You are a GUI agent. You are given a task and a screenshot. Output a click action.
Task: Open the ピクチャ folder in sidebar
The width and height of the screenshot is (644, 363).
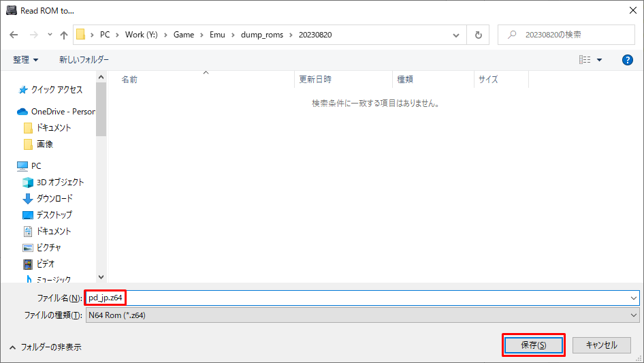(50, 247)
